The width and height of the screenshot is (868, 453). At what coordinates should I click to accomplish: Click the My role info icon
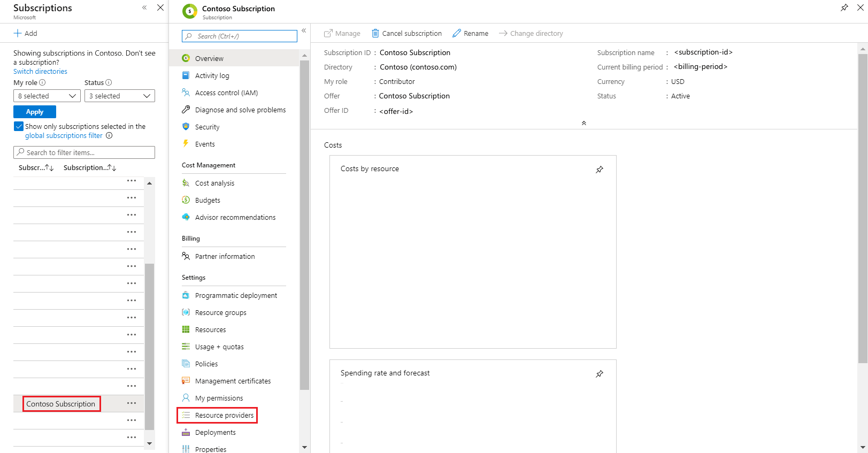[x=43, y=82]
